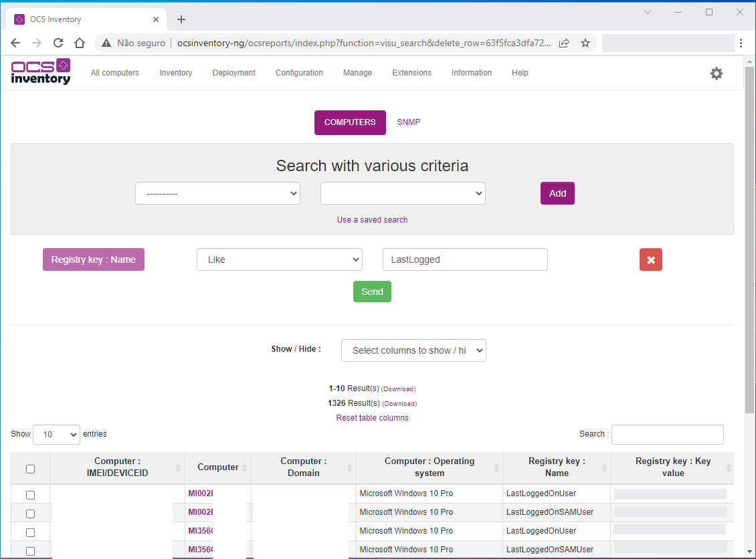Open the Show entries dropdown set to 10

pyautogui.click(x=56, y=434)
